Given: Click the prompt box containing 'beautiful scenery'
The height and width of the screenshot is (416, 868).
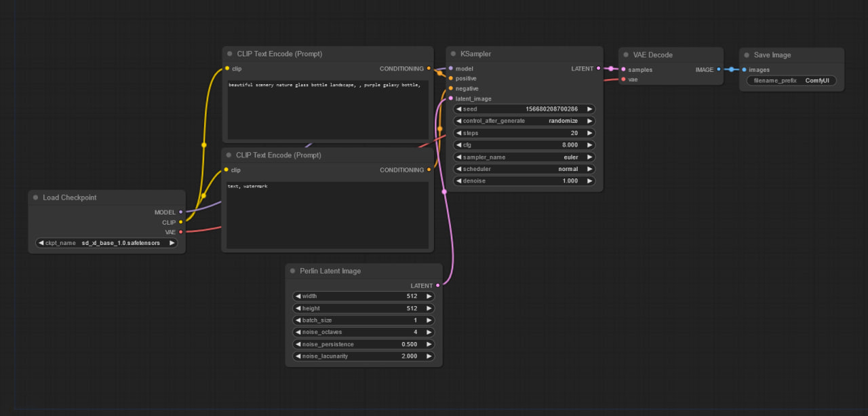Looking at the screenshot, I should [x=328, y=109].
